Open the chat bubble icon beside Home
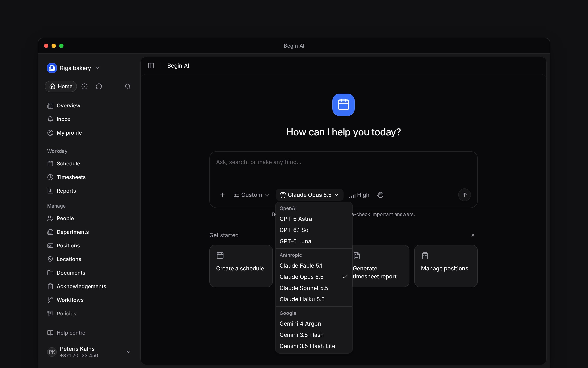The width and height of the screenshot is (588, 368). pyautogui.click(x=99, y=86)
